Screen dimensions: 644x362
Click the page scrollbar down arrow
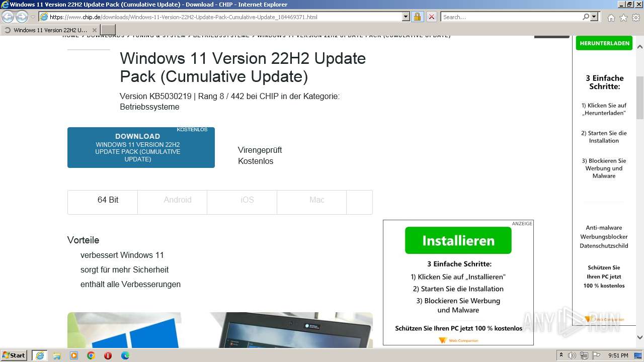pos(640,337)
